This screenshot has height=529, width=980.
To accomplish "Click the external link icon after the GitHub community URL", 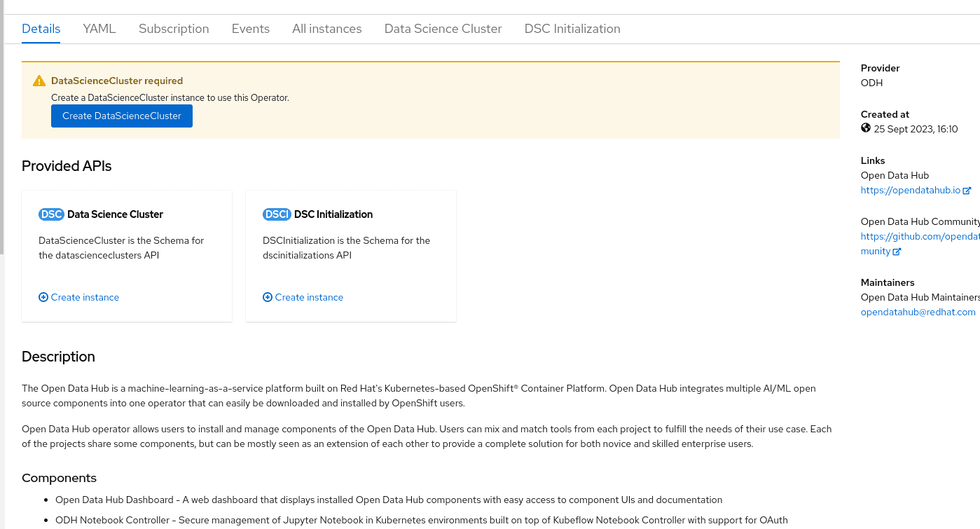I will 897,252.
